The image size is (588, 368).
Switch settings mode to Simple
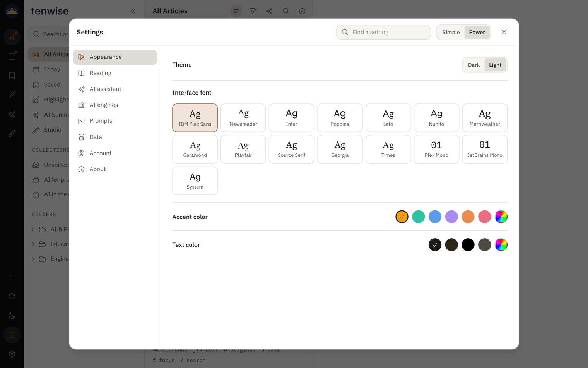coord(451,32)
